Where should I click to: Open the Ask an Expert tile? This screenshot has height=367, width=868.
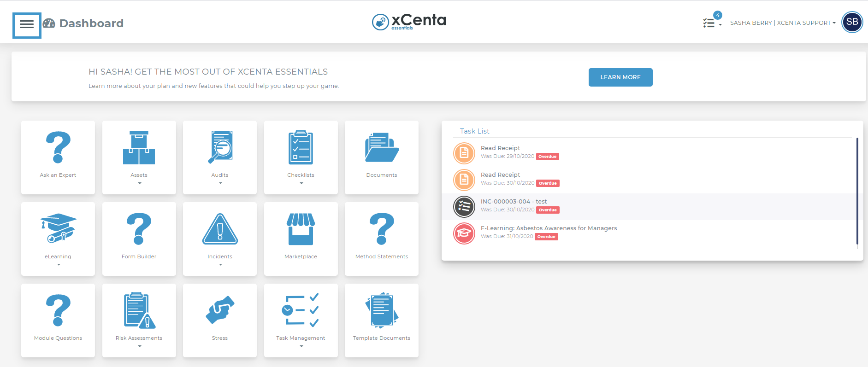58,157
